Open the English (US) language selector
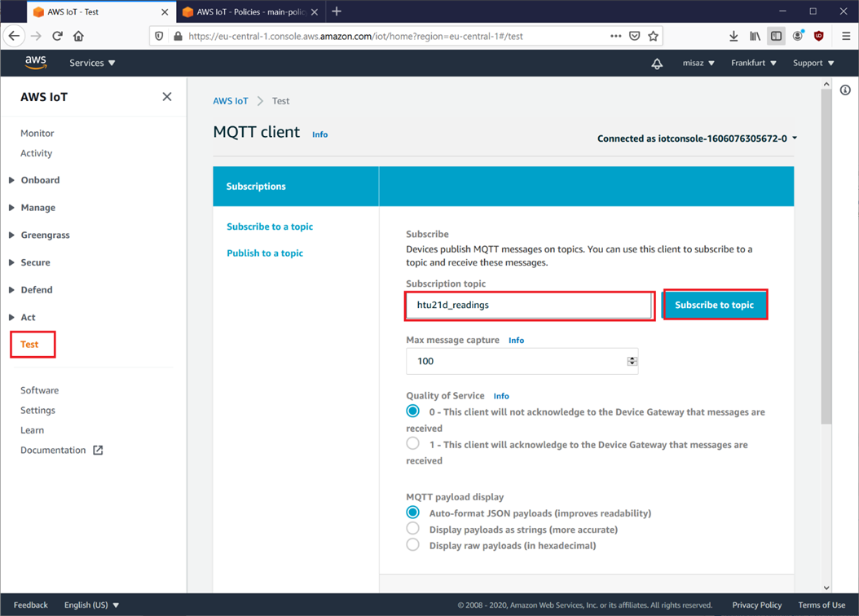This screenshot has height=616, width=859. click(91, 605)
